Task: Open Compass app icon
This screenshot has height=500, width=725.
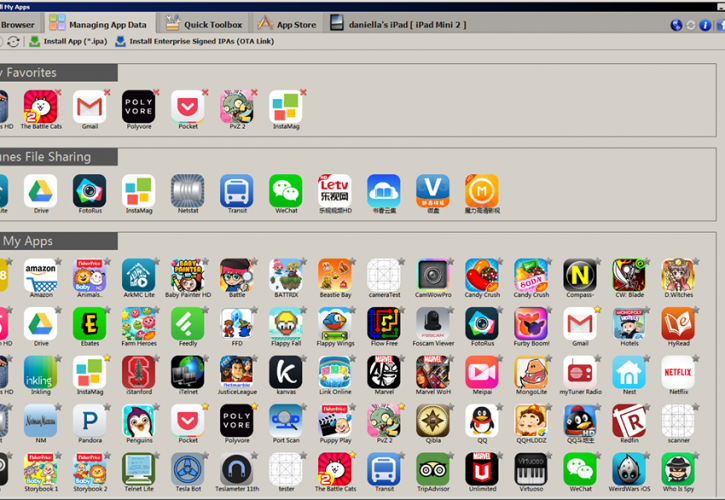Action: (x=580, y=275)
